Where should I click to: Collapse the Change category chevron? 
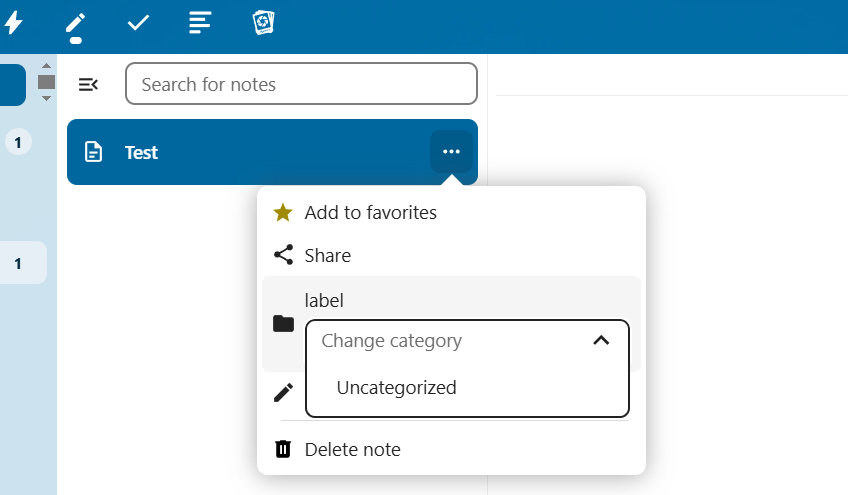click(601, 341)
